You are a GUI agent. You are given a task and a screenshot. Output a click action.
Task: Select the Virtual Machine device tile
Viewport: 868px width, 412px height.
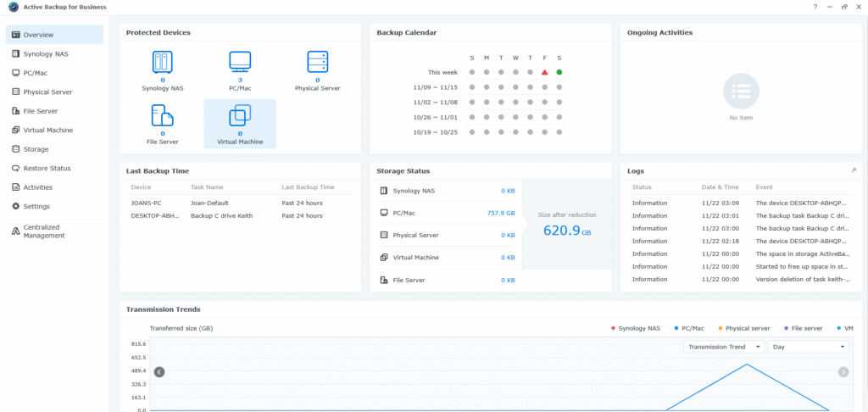pos(240,123)
